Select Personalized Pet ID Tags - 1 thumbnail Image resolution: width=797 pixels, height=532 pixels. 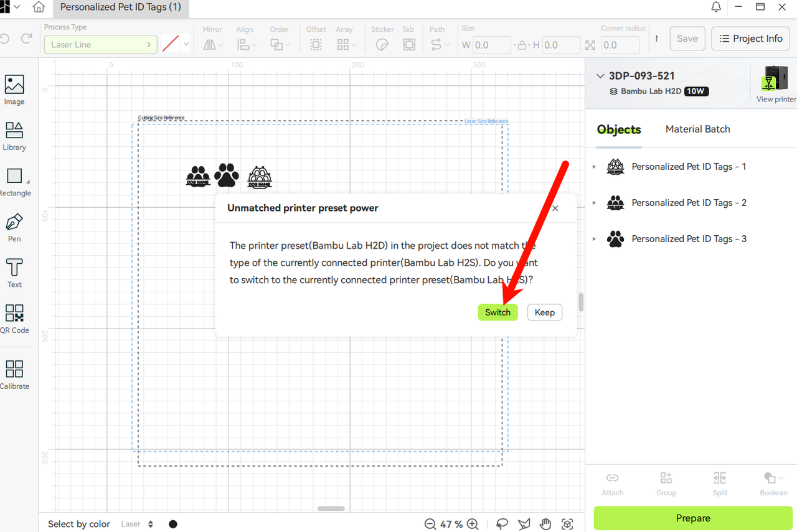click(615, 167)
